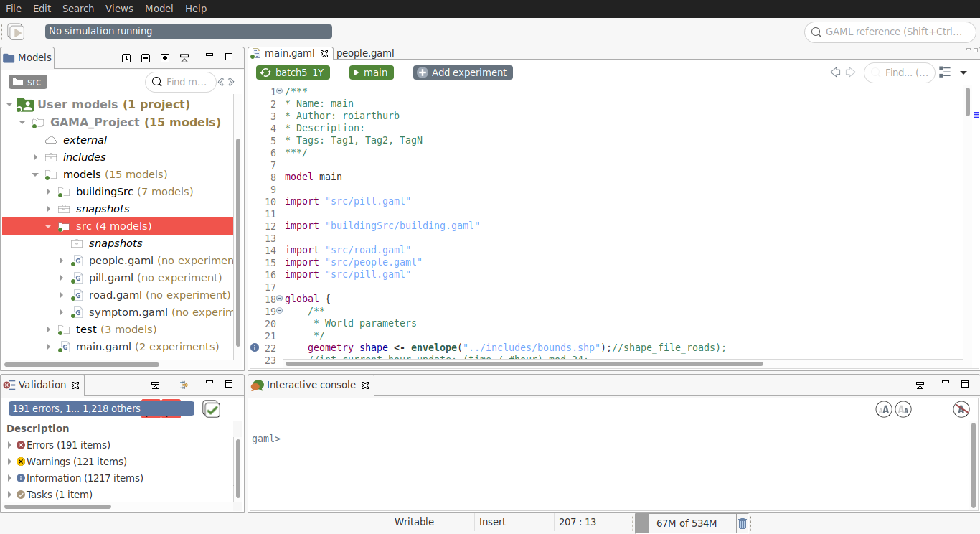
Task: Collapse the selected src folder
Action: tap(48, 226)
